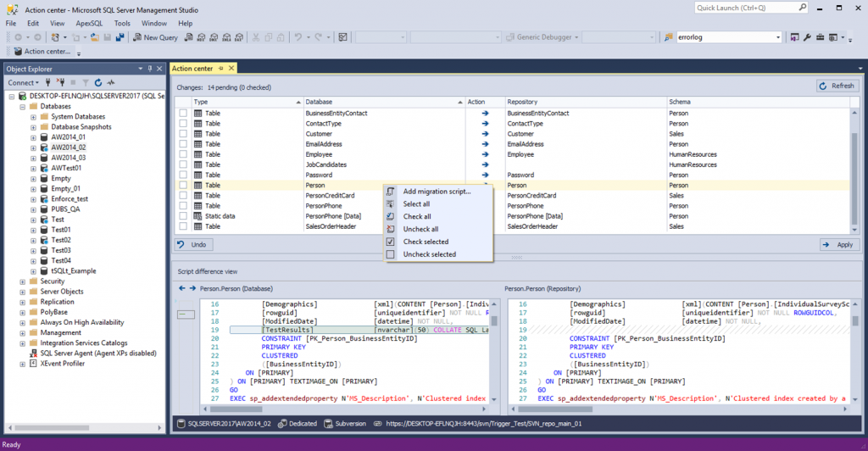868x451 pixels.
Task: Open the errorlog combo box dropdown
Action: coord(778,37)
